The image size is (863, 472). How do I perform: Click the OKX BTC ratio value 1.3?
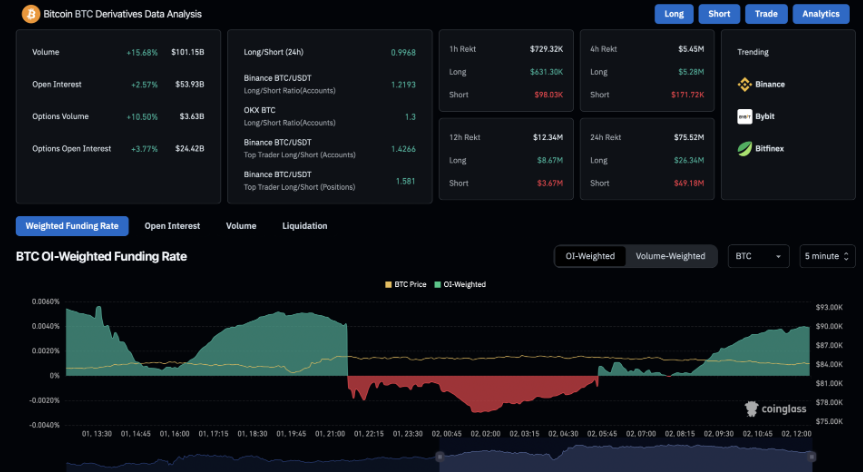(x=411, y=117)
